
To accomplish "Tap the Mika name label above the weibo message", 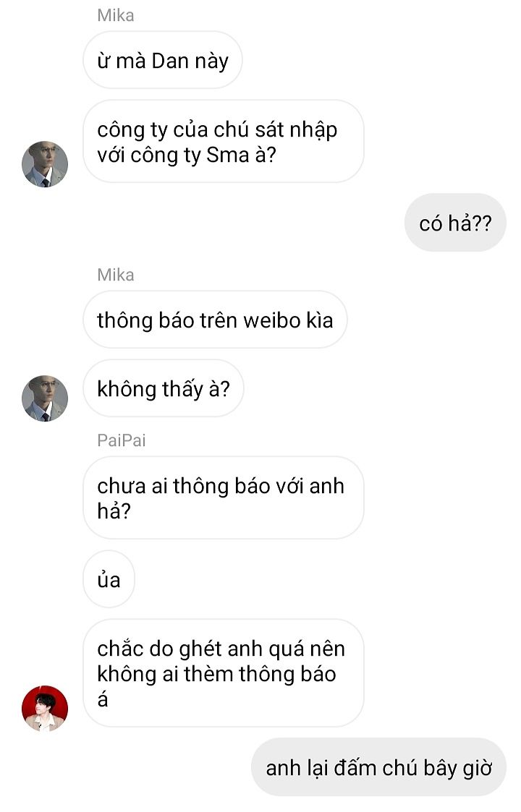I will tap(116, 275).
